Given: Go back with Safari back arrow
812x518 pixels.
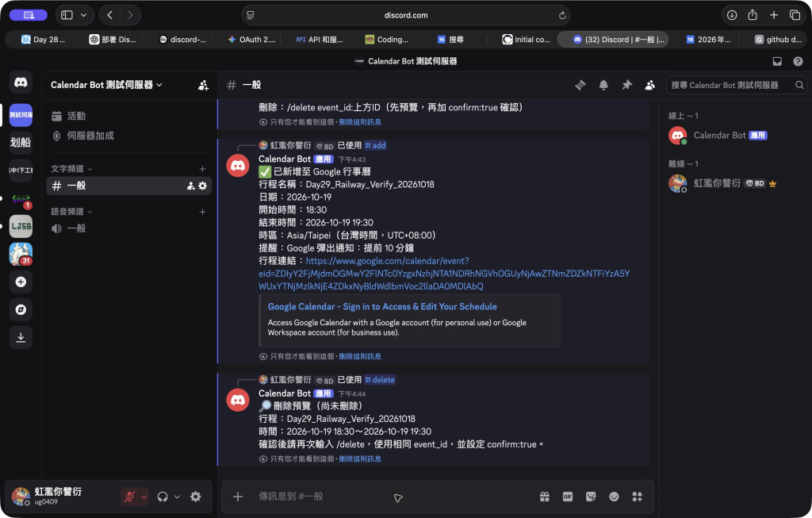Looking at the screenshot, I should tap(109, 15).
